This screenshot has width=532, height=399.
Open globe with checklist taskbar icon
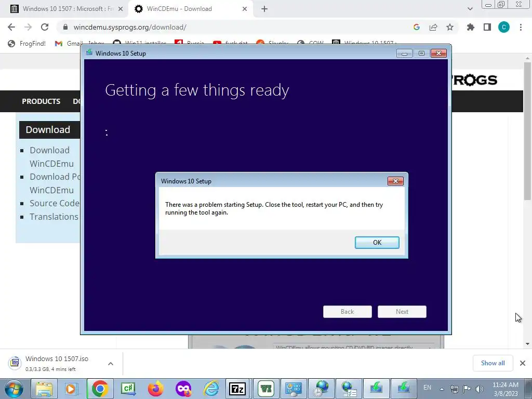pos(349,389)
